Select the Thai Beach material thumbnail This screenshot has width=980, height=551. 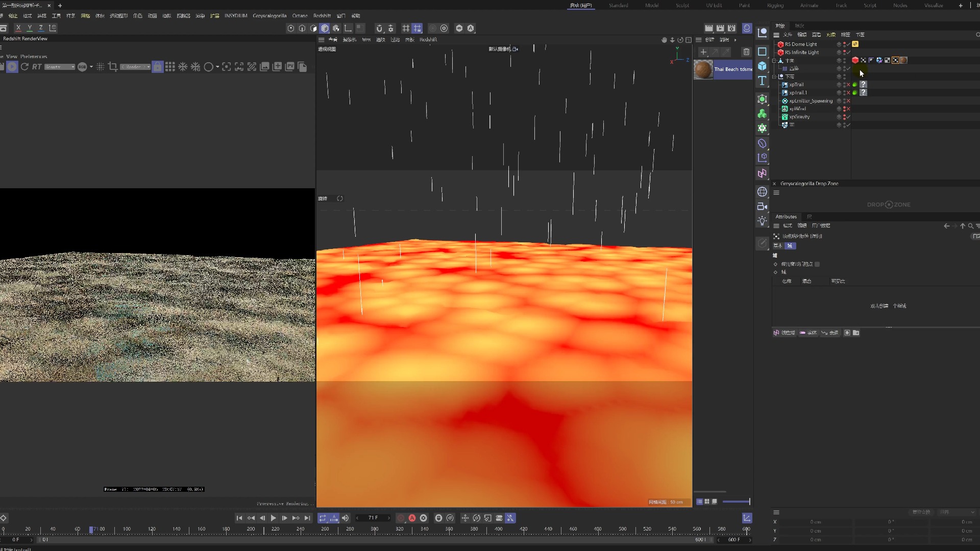(703, 69)
